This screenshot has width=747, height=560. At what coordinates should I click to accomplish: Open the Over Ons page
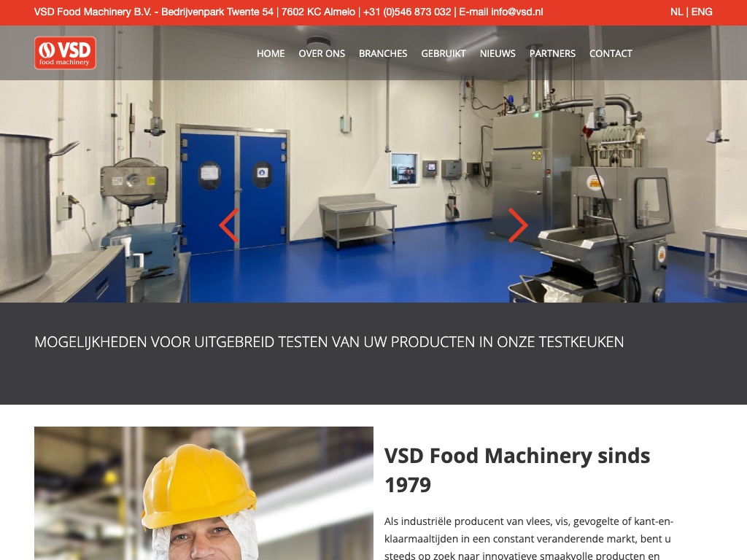[322, 53]
